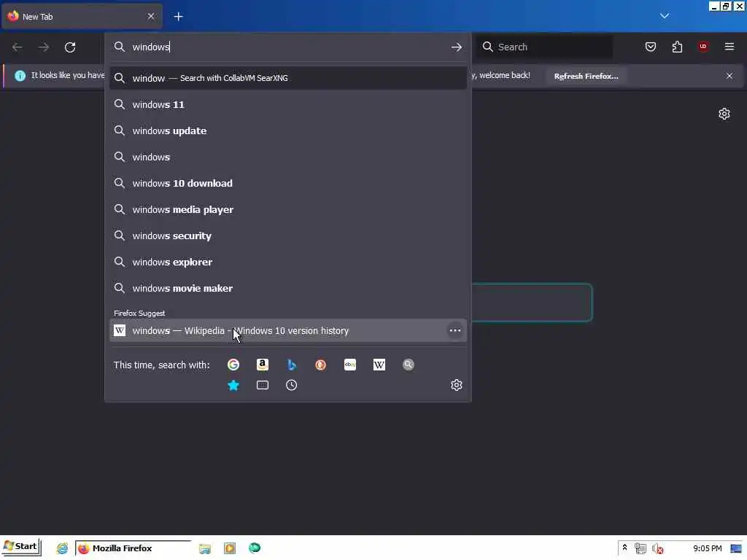The height and width of the screenshot is (560, 747).
Task: Choose window — Search with CollabVM SearXNG
Action: 287,78
